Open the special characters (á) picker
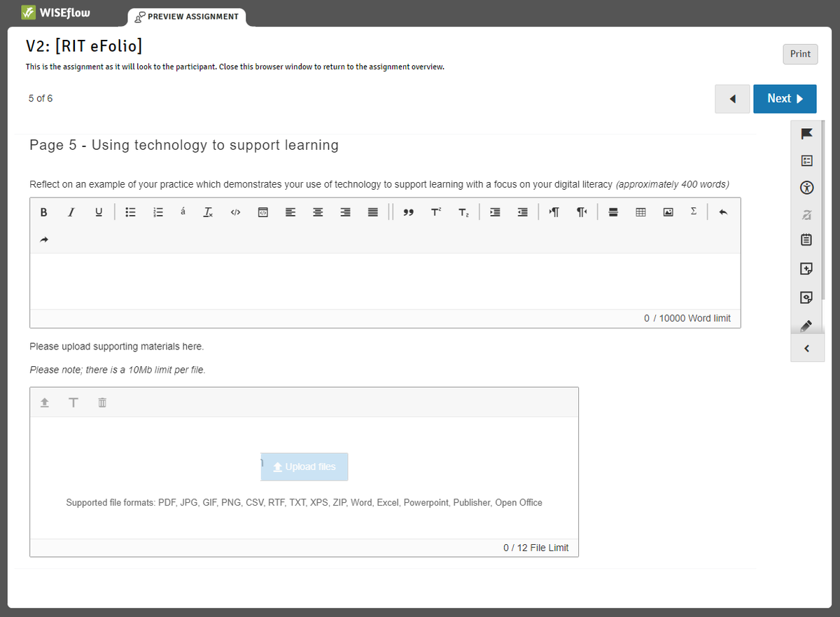 point(183,212)
